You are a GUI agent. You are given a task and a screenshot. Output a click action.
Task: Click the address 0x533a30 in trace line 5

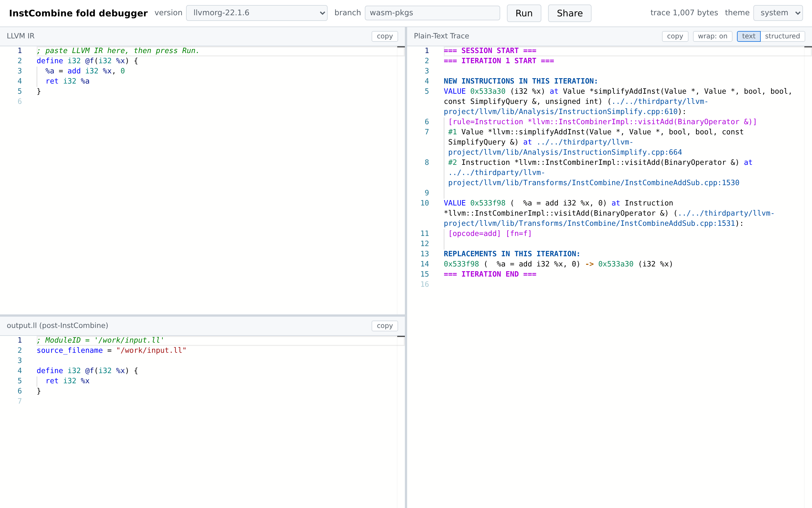pyautogui.click(x=487, y=91)
